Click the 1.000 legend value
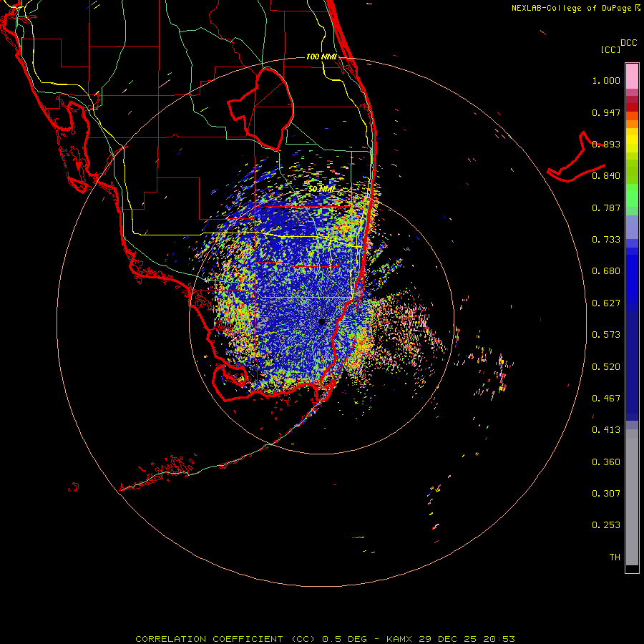 606,80
